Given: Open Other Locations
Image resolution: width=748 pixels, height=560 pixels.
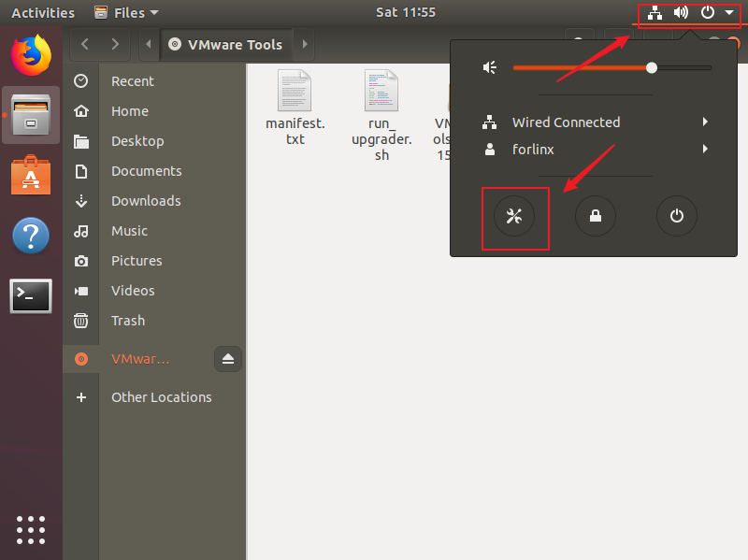Looking at the screenshot, I should coord(161,397).
